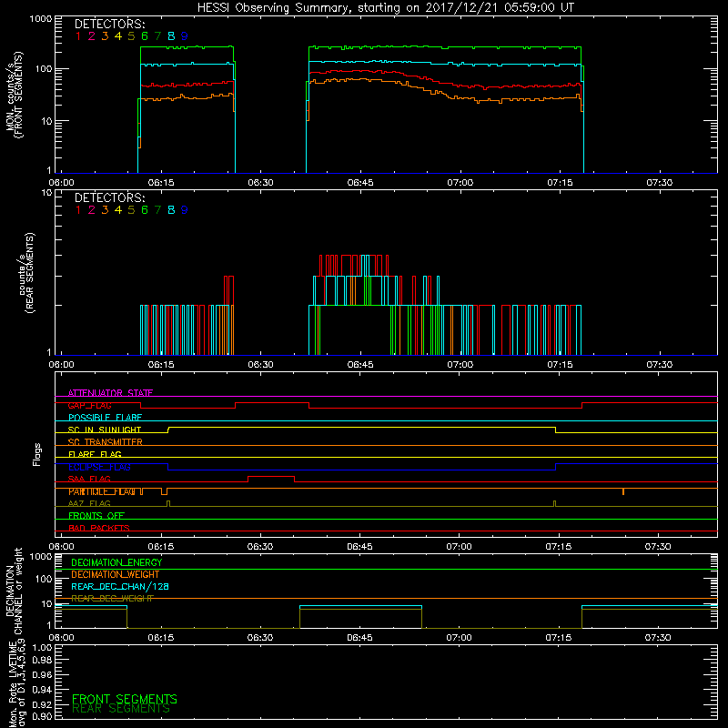Click isolated orange particle flag spike near 07:25
The height and width of the screenshot is (728, 728).
tap(623, 491)
